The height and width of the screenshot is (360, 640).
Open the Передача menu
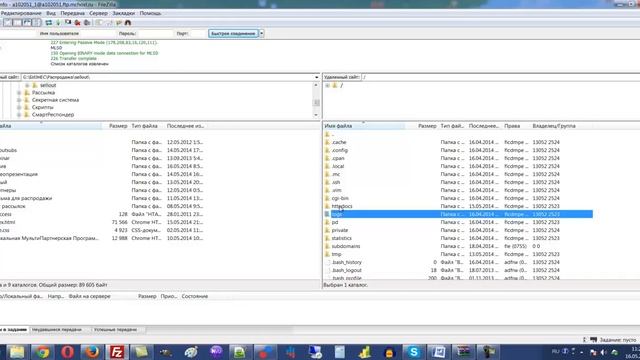tap(72, 13)
